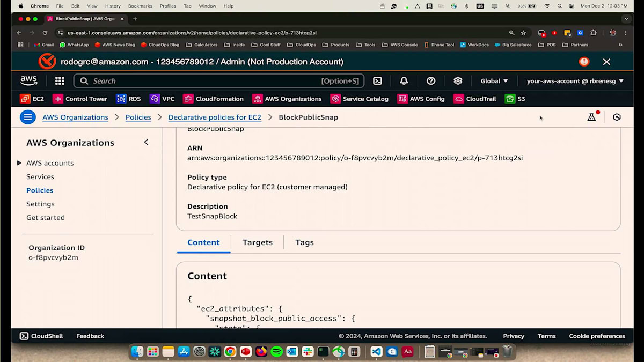The height and width of the screenshot is (362, 644).
Task: Close the orange account banner
Action: tap(606, 62)
